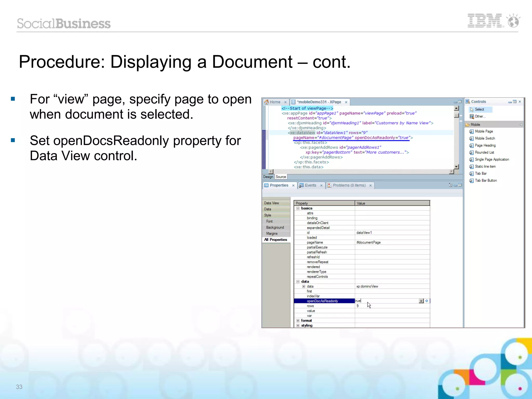This screenshot has width=532, height=399.
Task: Click source editor horizontal scroll left arrow
Action: coord(271,171)
